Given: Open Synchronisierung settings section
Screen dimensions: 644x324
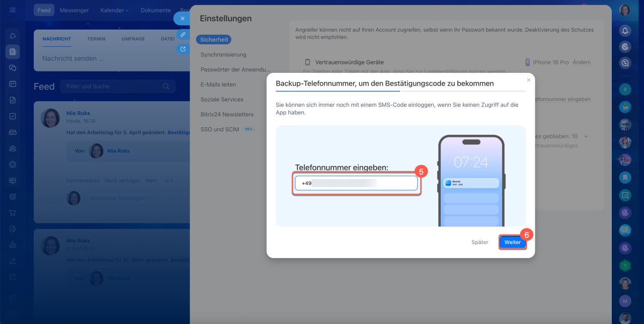Looking at the screenshot, I should pos(223,54).
